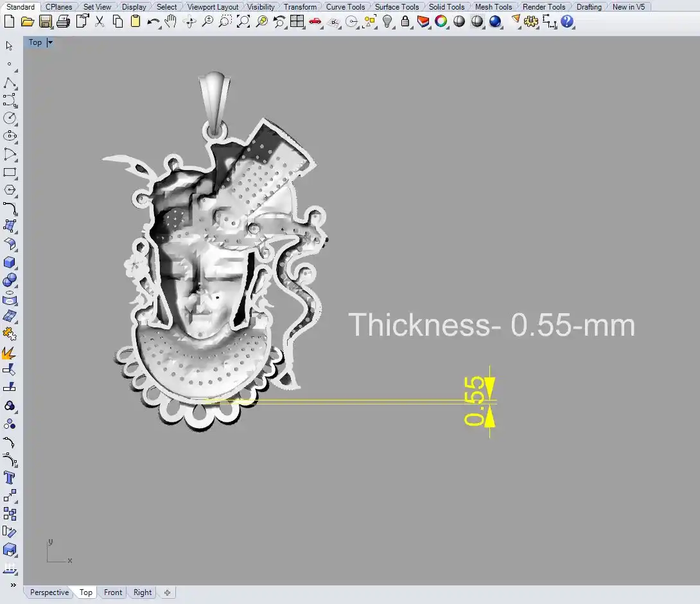700x604 pixels.
Task: Click the Zoom Extents icon
Action: point(243,22)
